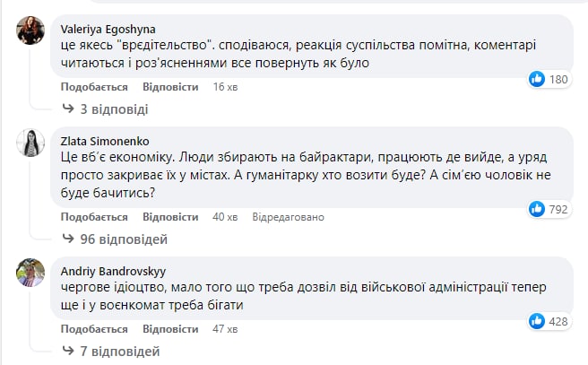Like Zlata Simonenko's comment via Подобається
The height and width of the screenshot is (365, 588).
[94, 217]
